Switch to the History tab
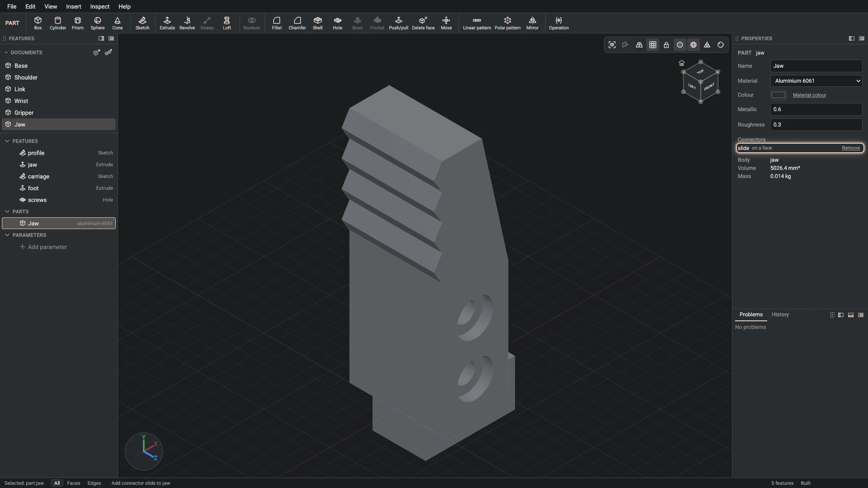868x488 pixels. pyautogui.click(x=780, y=314)
